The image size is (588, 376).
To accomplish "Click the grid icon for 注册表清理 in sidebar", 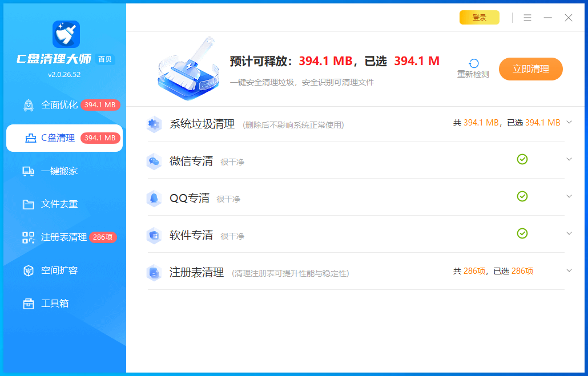I will click(29, 237).
